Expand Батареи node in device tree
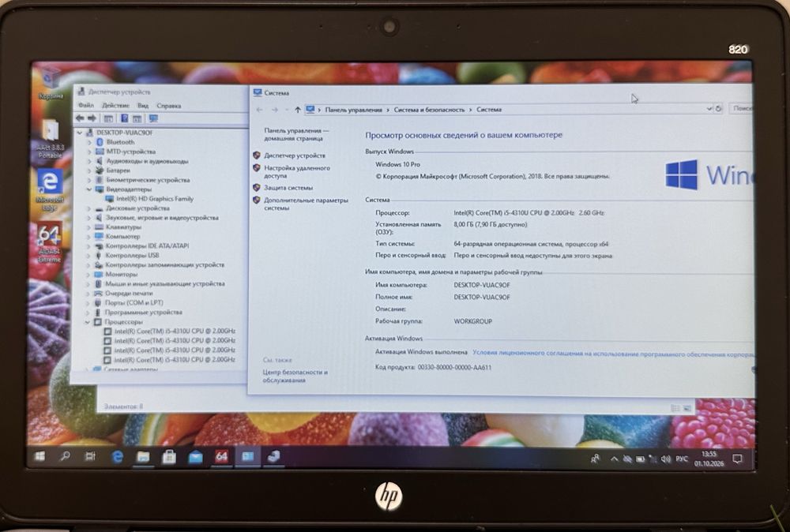This screenshot has width=790, height=532. pyautogui.click(x=90, y=170)
